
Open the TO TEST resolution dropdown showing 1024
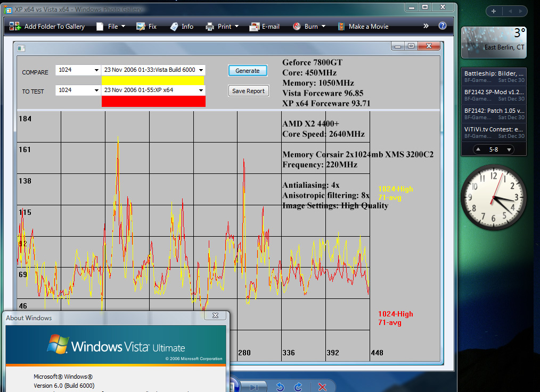78,90
